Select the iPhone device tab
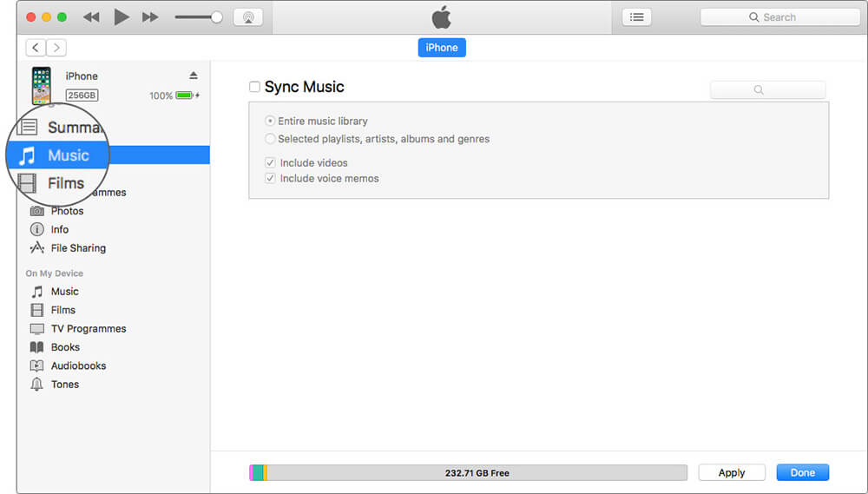The height and width of the screenshot is (494, 868). click(442, 48)
